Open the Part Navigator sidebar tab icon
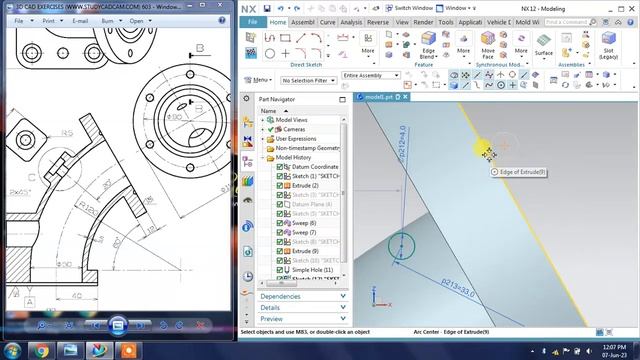Image resolution: width=640 pixels, height=360 pixels. coord(248,162)
